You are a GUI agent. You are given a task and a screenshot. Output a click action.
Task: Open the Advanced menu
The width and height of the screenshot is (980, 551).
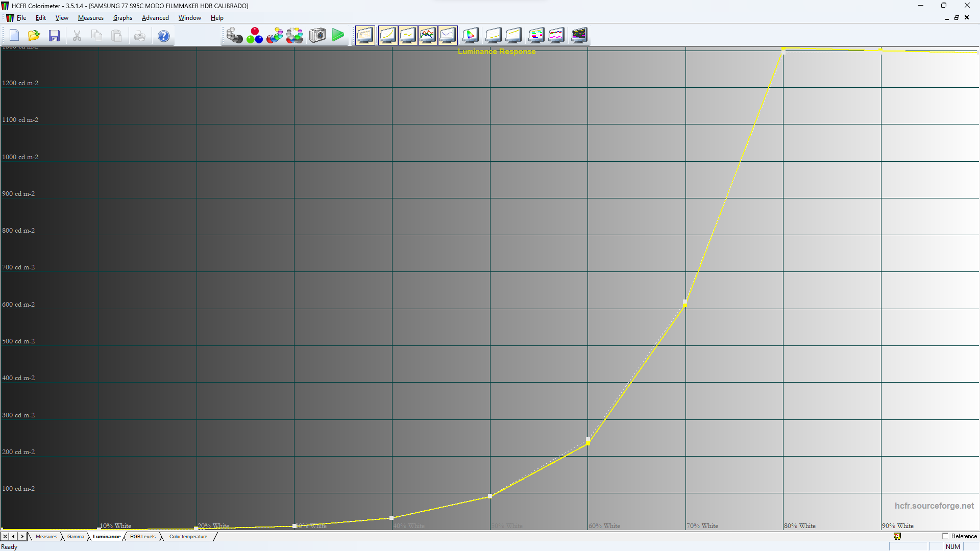[x=155, y=18]
